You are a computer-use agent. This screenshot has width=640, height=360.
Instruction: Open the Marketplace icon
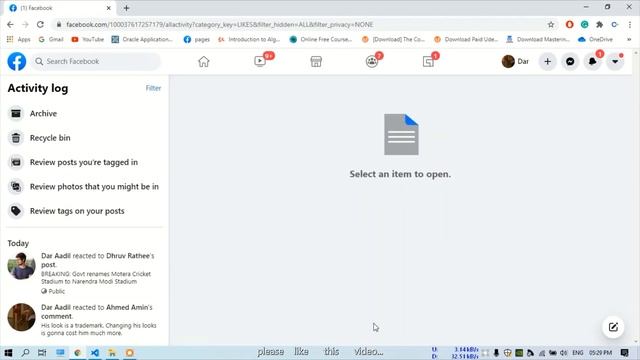coord(316,62)
